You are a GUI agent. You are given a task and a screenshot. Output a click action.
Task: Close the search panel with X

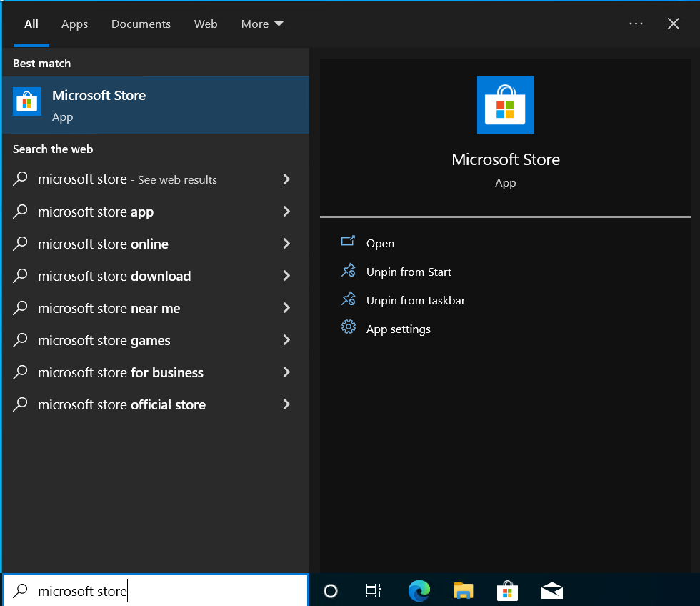(673, 24)
